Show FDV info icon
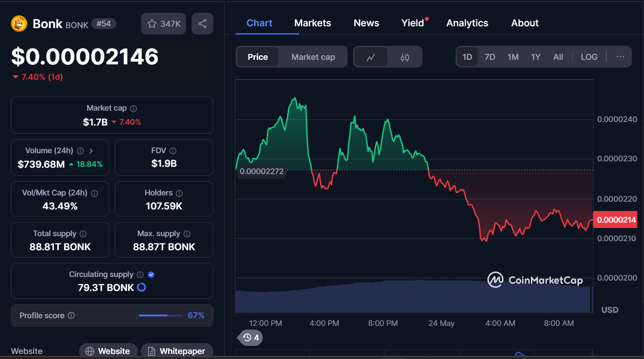Screen dimensions: 644x359 point(173,150)
